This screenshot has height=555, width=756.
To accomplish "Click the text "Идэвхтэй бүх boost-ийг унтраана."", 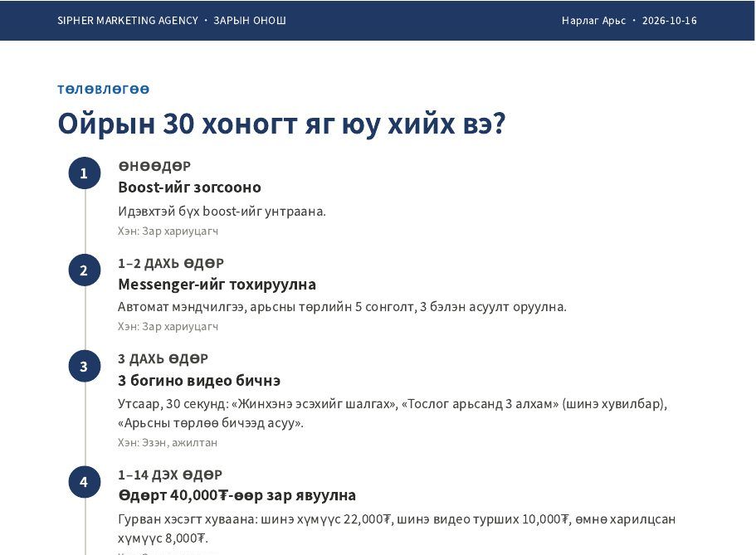I will 222,212.
